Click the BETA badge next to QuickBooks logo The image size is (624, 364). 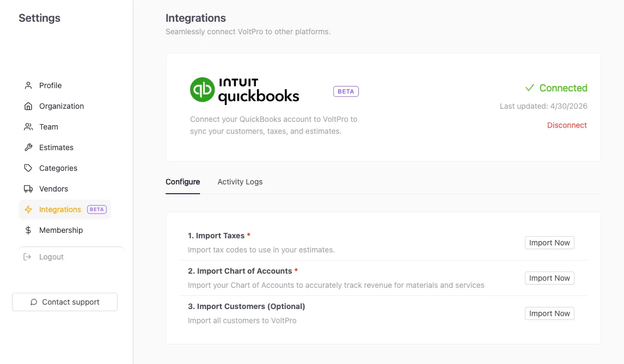tap(346, 91)
